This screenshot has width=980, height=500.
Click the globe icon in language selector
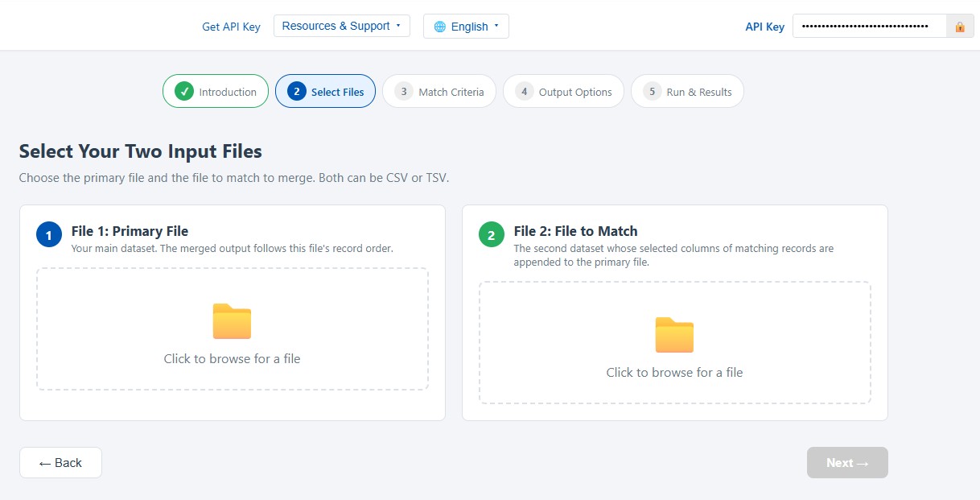coord(439,27)
